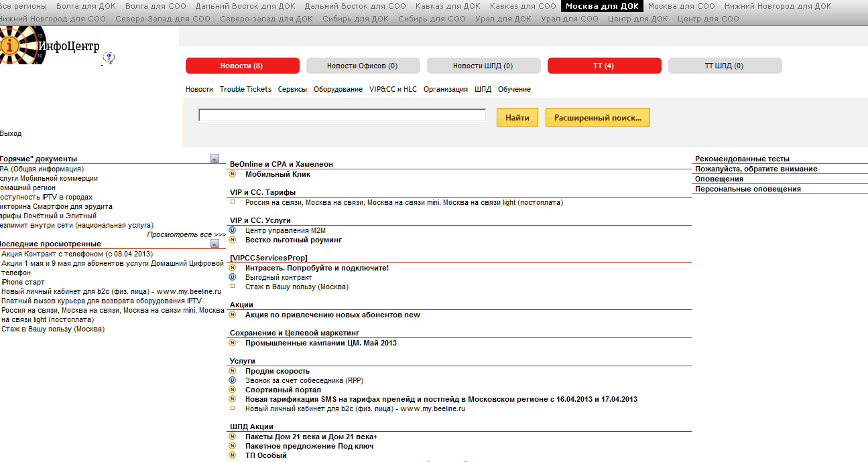Click square bullet beside Новый личный кабинет in Услуги
The height and width of the screenshot is (462, 868).
click(x=233, y=408)
